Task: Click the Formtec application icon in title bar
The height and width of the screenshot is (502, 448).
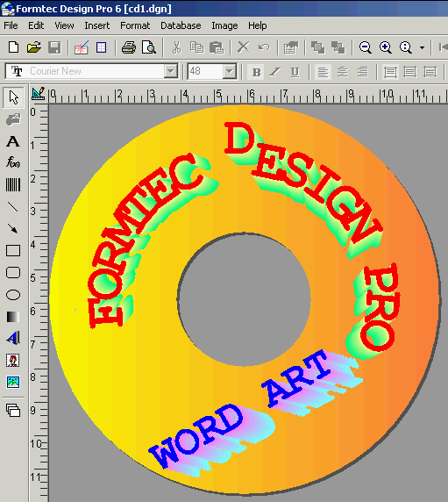Action: pos(8,8)
